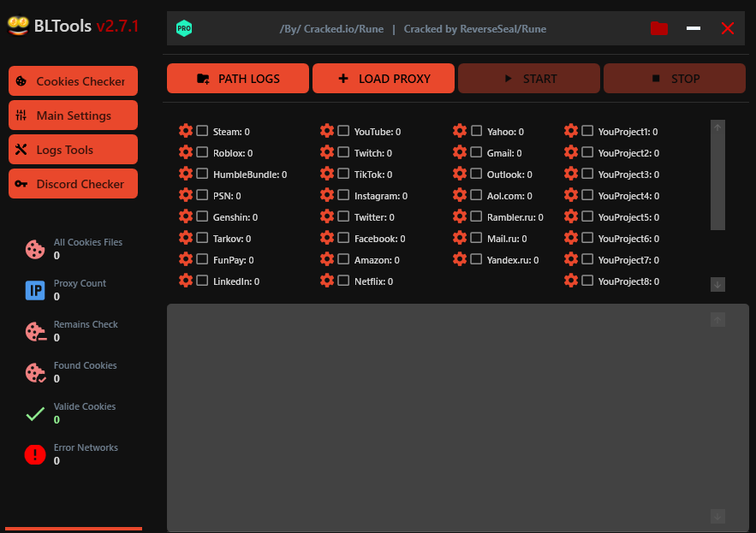Open the gear settings for Yahoo
The image size is (756, 533).
(x=460, y=131)
